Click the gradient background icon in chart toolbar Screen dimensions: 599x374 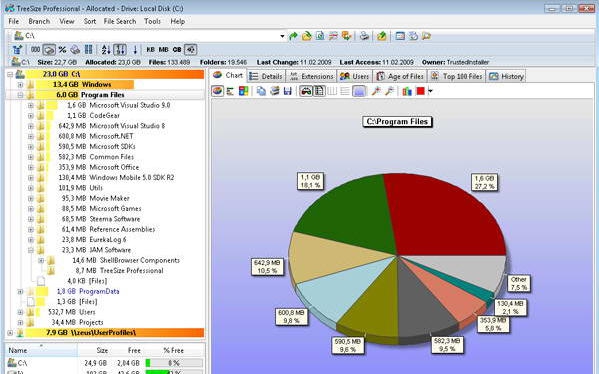point(359,91)
